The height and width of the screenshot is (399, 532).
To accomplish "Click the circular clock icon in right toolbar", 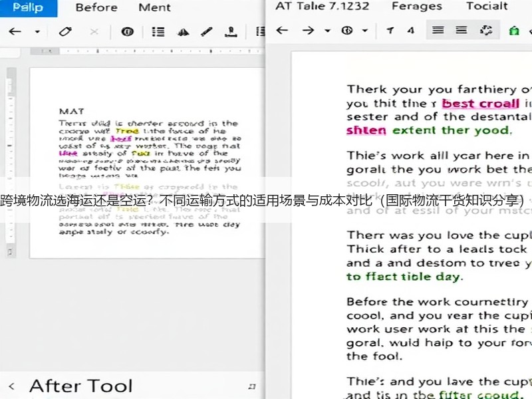I will click(346, 31).
